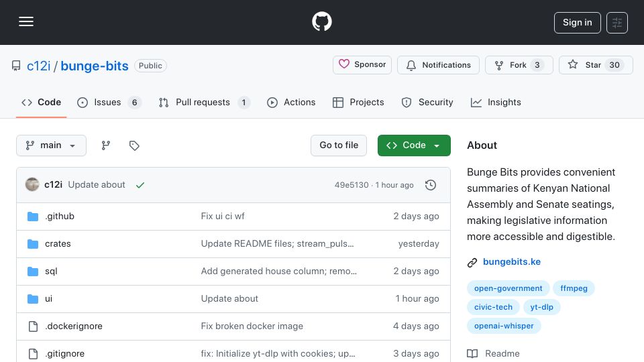Open the appearance settings icon beside Sign in
The height and width of the screenshot is (362, 644).
click(x=617, y=23)
